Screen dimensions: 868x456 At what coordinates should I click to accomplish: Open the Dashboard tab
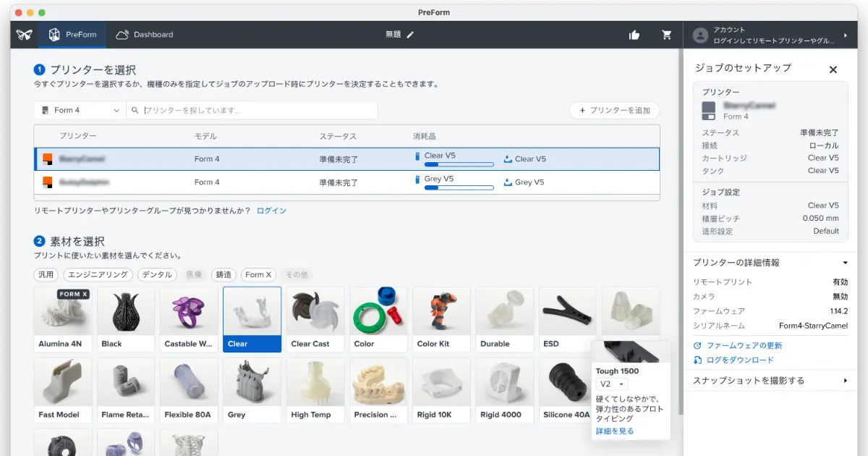145,35
